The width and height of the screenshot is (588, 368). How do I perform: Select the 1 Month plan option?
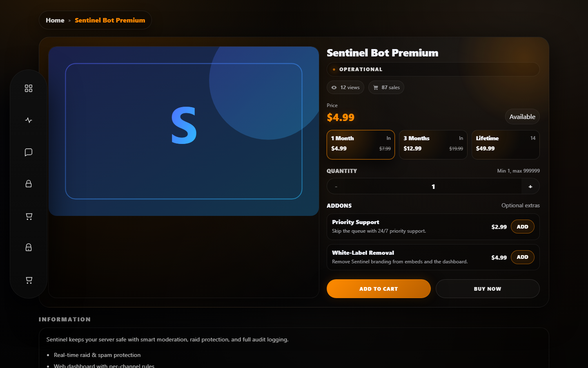361,145
